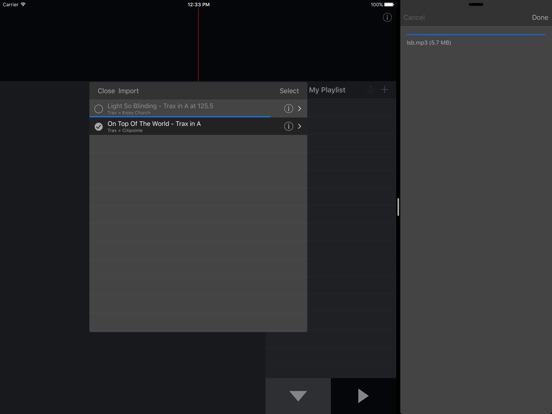Show info for On Top Of The World track
The width and height of the screenshot is (552, 414).
tap(288, 126)
